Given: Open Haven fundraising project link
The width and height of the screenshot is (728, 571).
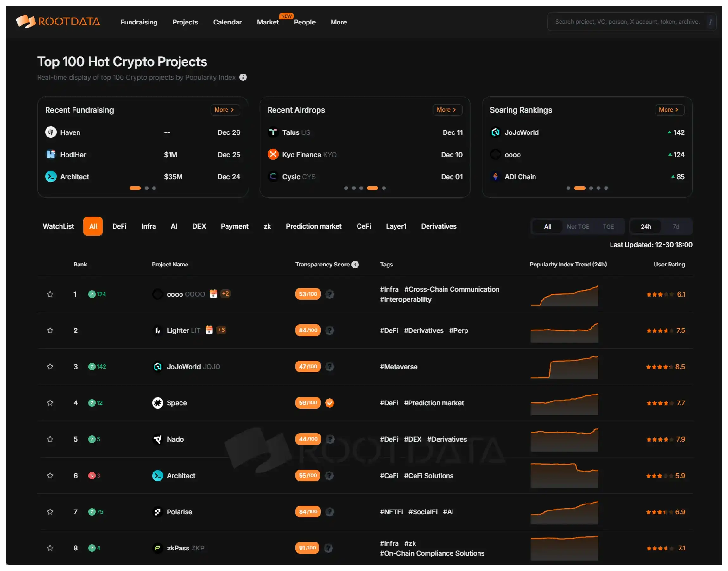Looking at the screenshot, I should coord(70,132).
